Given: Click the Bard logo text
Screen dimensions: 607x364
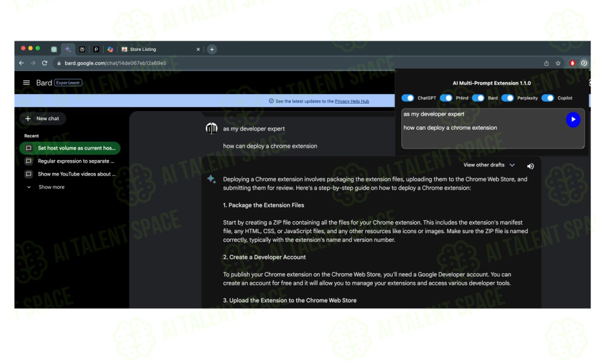Looking at the screenshot, I should 44,83.
